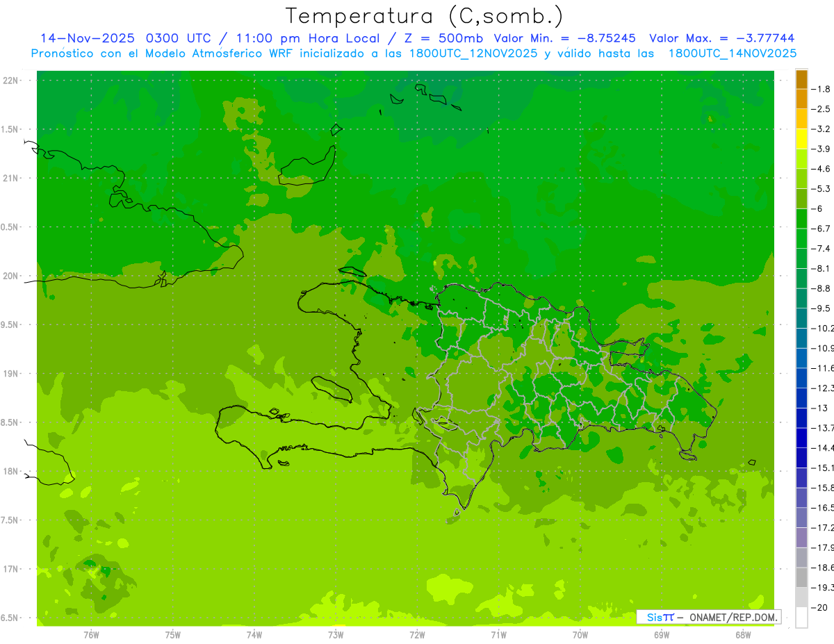Click the '1800UTC_14NOV2025' valid-until time text
Image resolution: width=834 pixels, height=644 pixels.
[x=732, y=53]
